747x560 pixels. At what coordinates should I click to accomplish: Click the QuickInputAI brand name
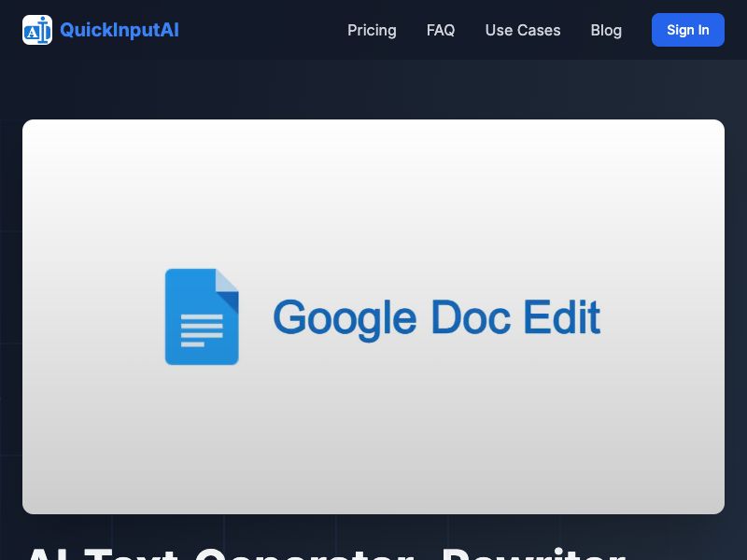[x=120, y=29]
